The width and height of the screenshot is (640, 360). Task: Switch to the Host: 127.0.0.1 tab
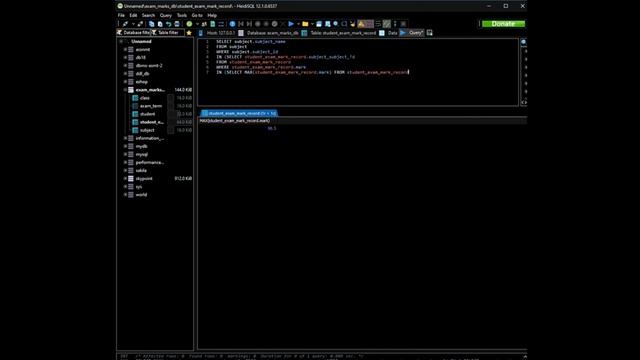tap(217, 33)
